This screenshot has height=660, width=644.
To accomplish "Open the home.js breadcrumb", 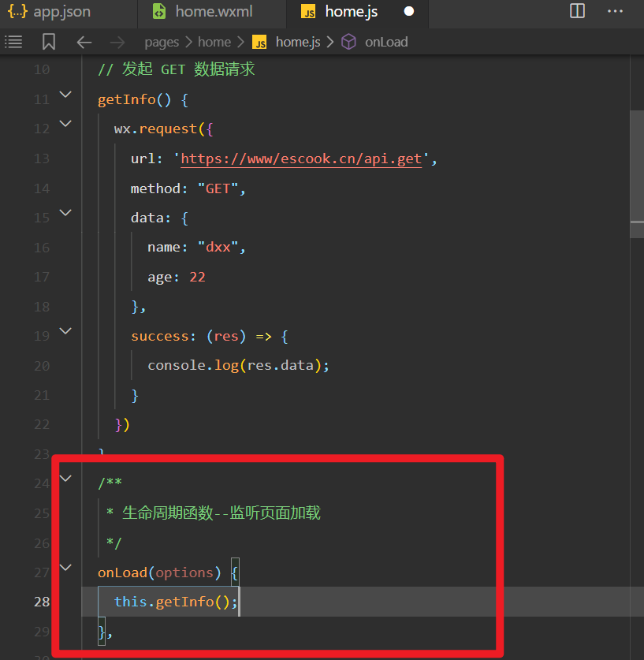I will click(298, 42).
